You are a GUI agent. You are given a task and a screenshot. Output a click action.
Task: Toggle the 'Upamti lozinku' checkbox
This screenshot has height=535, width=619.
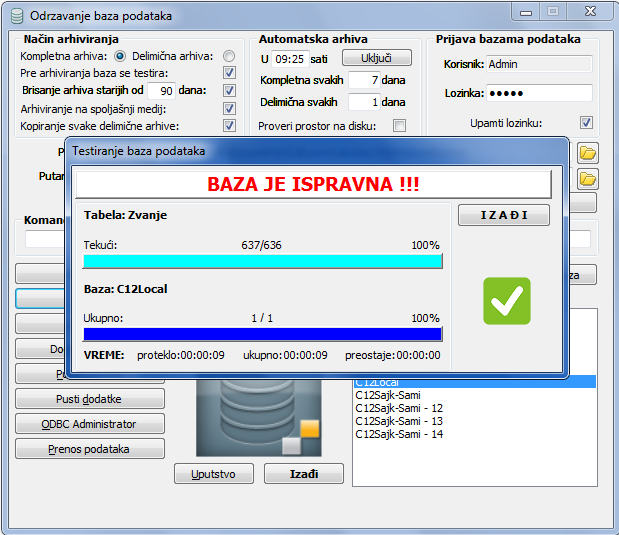coord(586,123)
